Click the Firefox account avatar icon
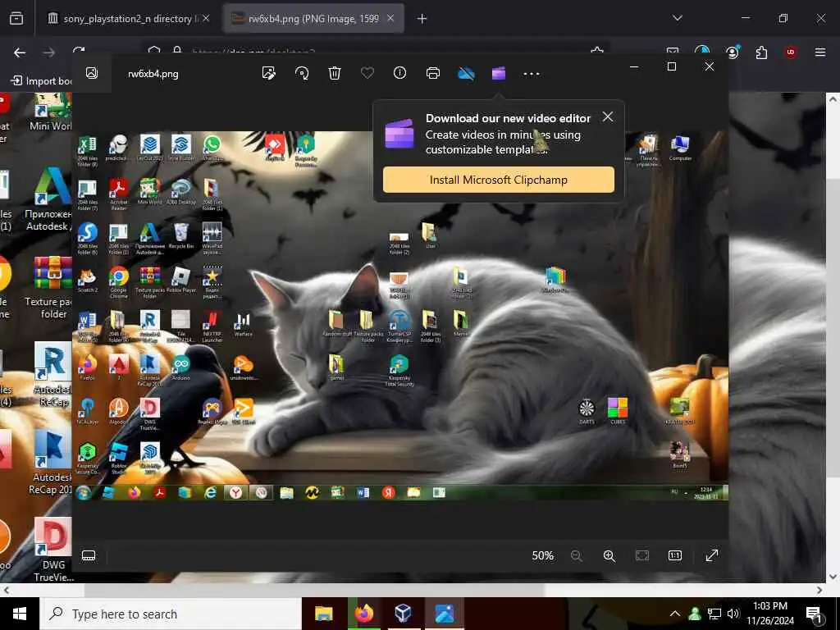Screen dimensions: 840x630 pyautogui.click(x=732, y=52)
